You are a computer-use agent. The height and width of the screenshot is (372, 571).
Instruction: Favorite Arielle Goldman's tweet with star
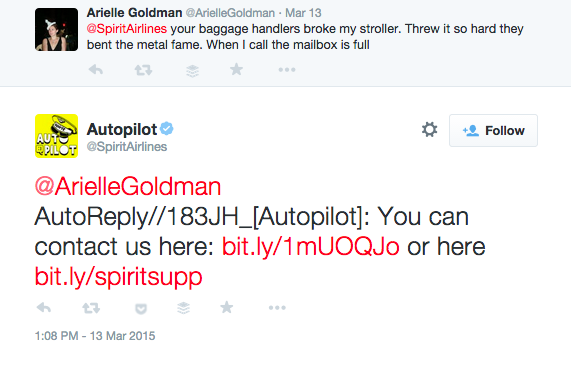[236, 69]
